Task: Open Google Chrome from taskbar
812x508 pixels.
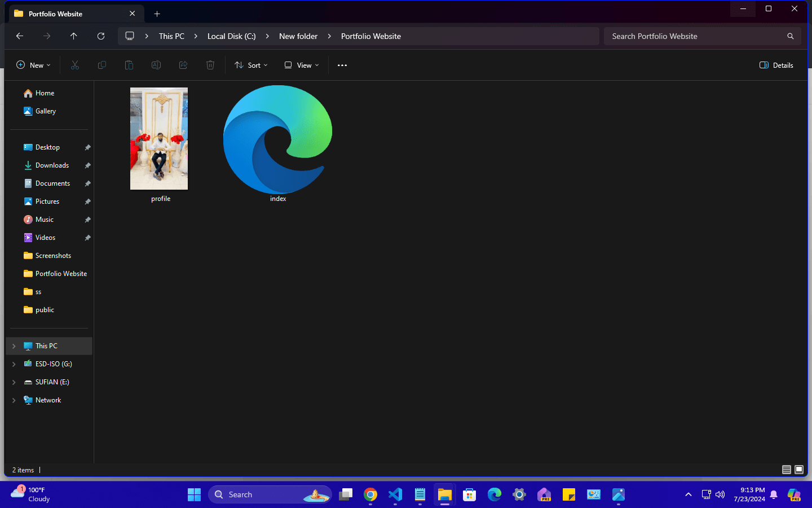Action: pyautogui.click(x=370, y=494)
